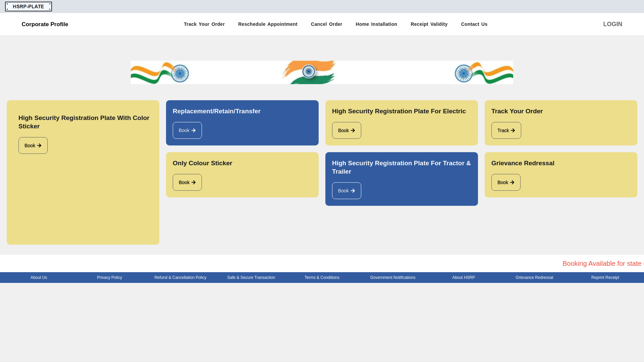Screen dimensions: 644x362
Task: Click 'High Security Registration Plate For Electric' heading
Action: 399,111
